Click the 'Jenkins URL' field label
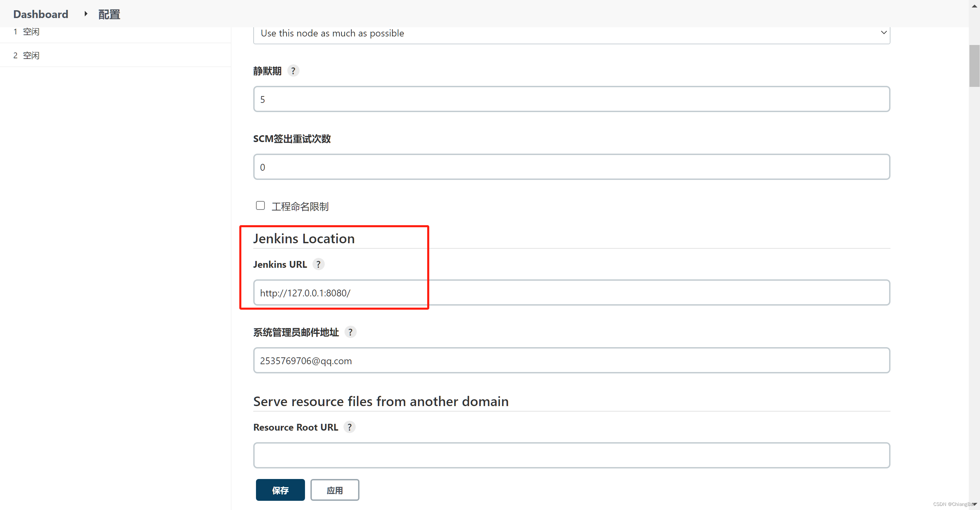 pos(280,264)
